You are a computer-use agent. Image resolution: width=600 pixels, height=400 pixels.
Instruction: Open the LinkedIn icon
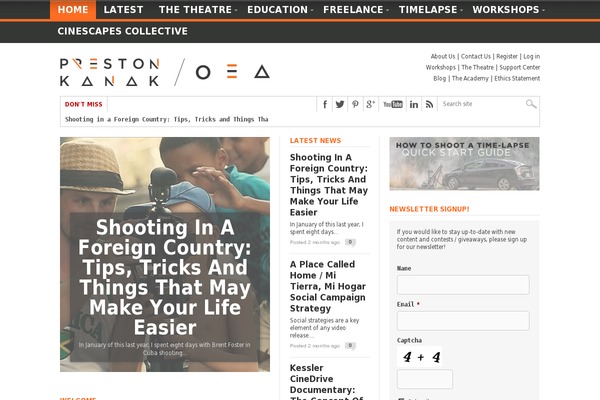point(413,104)
